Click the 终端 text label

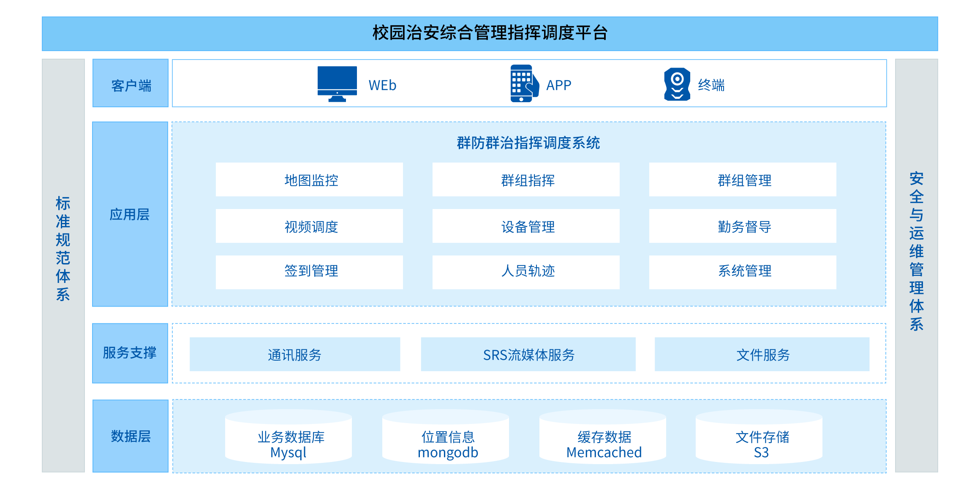[x=711, y=85]
